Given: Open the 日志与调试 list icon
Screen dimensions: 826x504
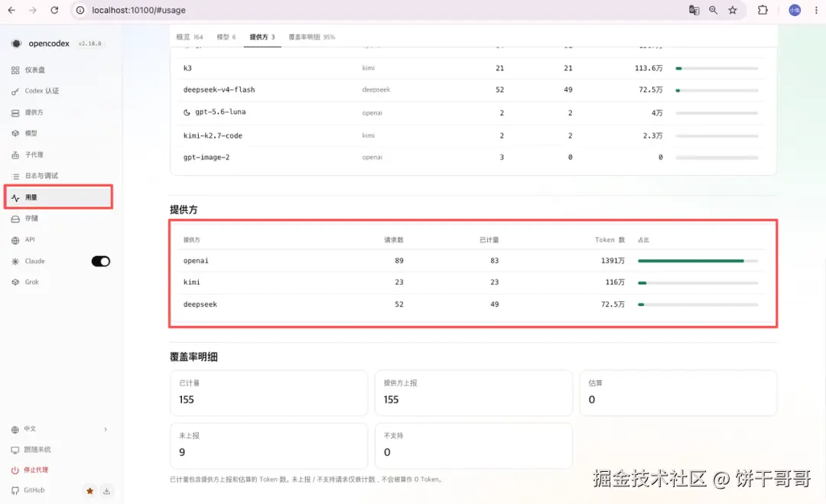Looking at the screenshot, I should (15, 176).
